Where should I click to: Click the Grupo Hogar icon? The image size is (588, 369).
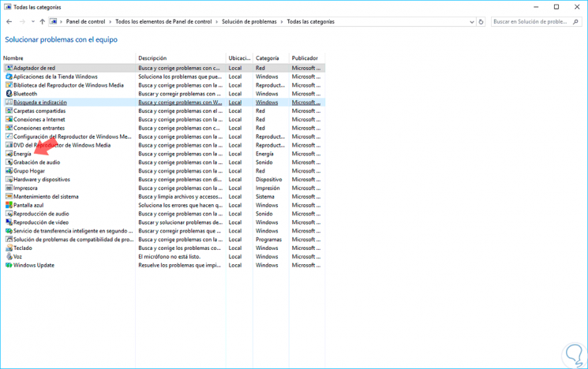[x=9, y=171]
